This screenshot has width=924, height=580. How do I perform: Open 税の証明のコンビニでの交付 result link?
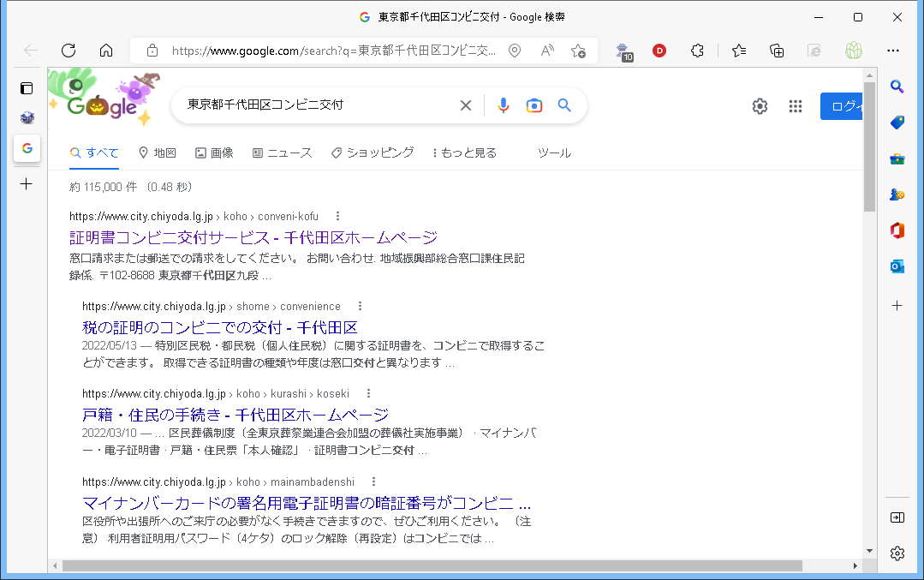[x=220, y=327]
